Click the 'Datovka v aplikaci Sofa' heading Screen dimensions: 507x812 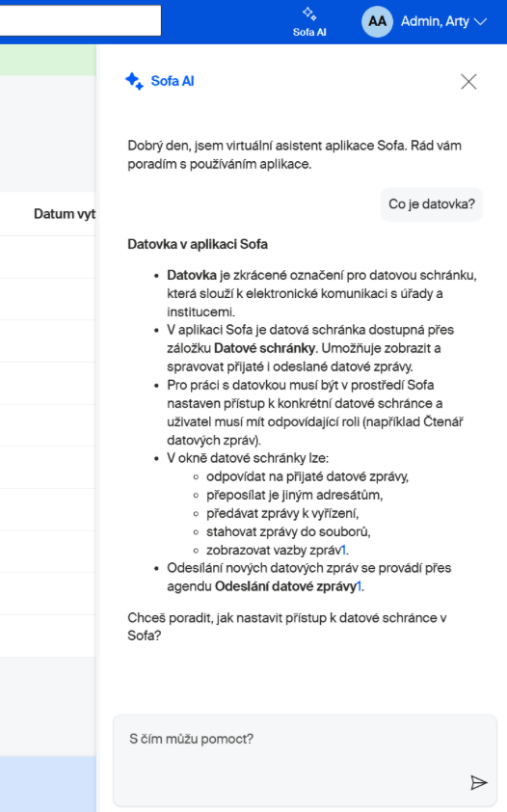[198, 244]
